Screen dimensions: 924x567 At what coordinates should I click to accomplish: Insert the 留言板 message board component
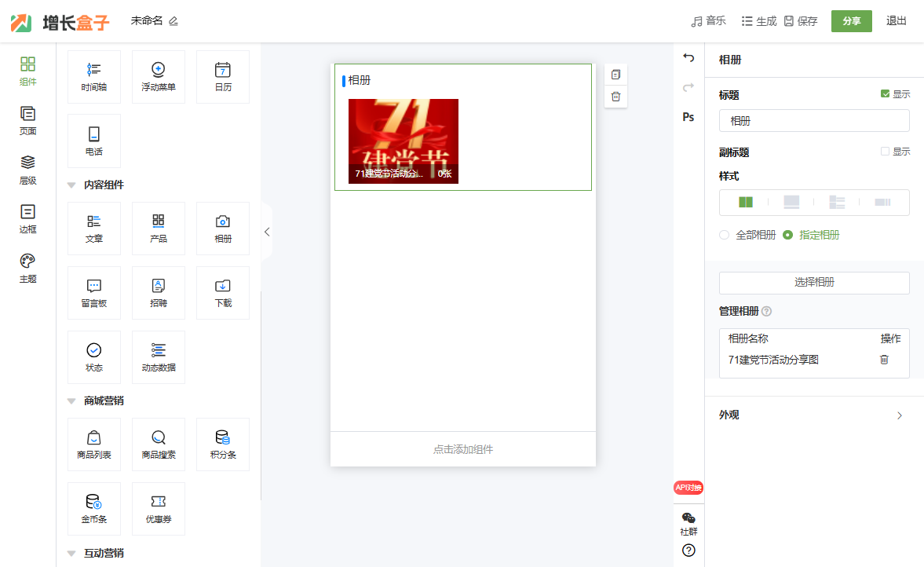coord(94,293)
